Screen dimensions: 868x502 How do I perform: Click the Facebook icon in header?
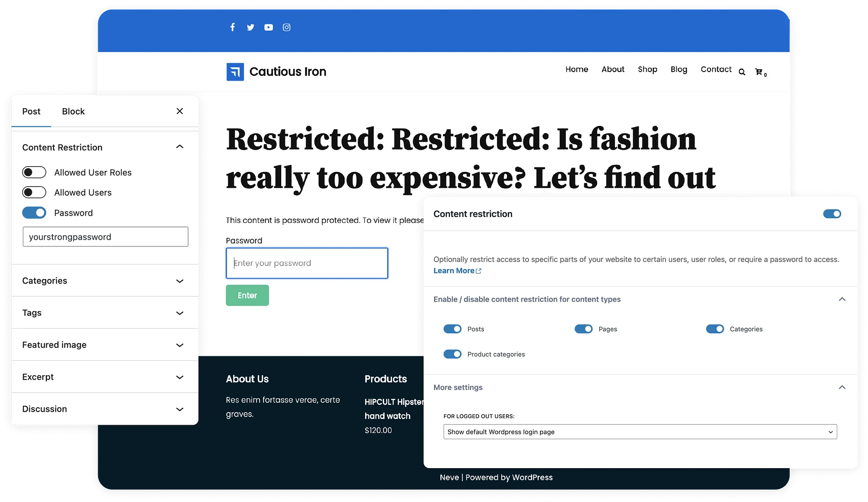click(232, 27)
